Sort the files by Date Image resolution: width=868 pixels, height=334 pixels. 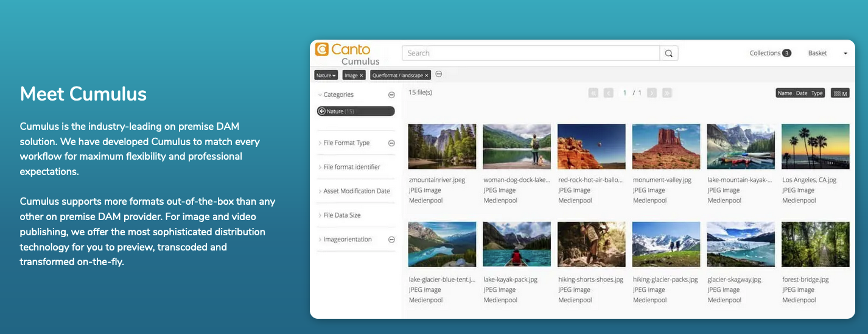(801, 93)
